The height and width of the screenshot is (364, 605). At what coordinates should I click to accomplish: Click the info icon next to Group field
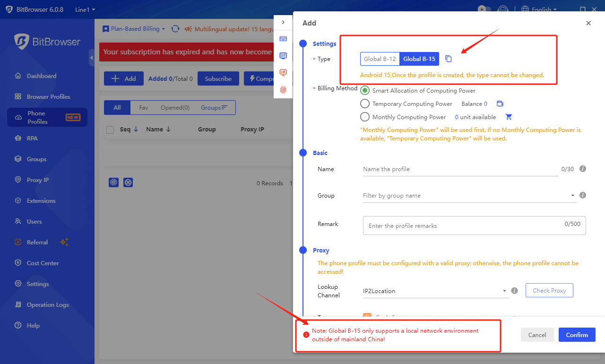(x=583, y=195)
